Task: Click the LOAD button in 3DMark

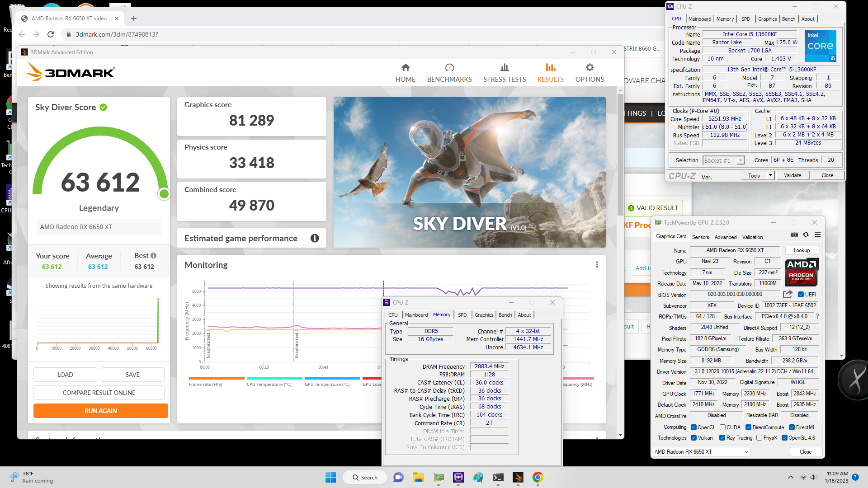Action: [x=65, y=375]
